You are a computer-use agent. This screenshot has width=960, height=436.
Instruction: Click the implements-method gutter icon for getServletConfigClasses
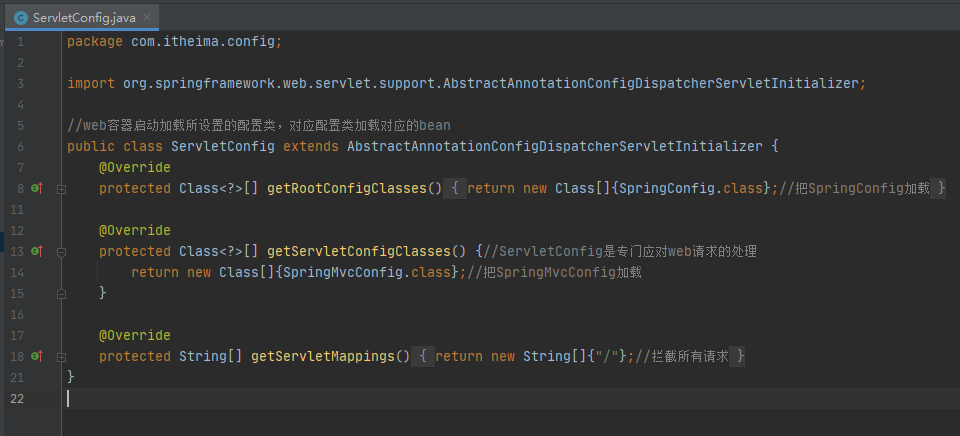pos(37,251)
